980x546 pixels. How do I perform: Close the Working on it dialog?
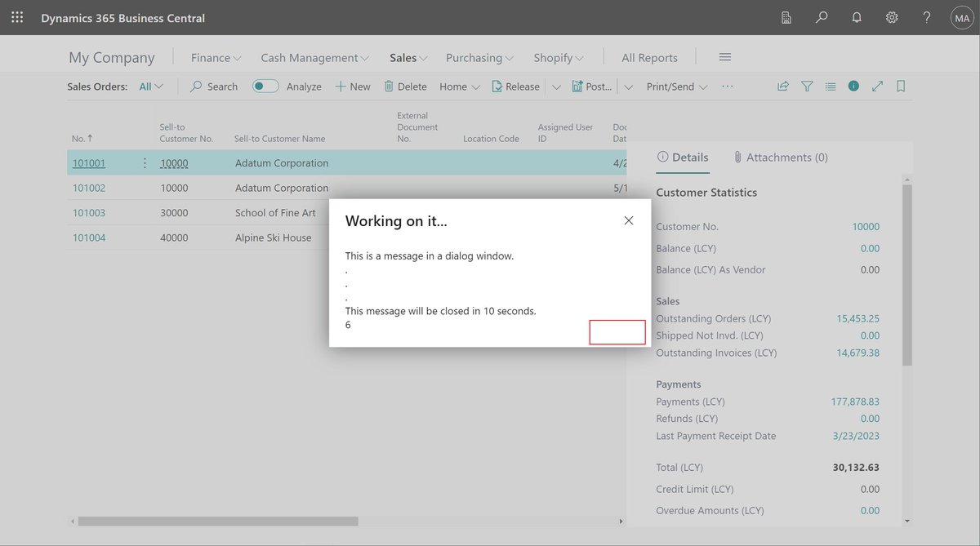click(x=629, y=220)
